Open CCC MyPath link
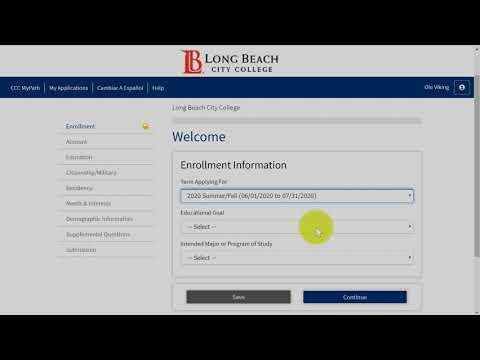This screenshot has width=480, height=360. pyautogui.click(x=25, y=88)
